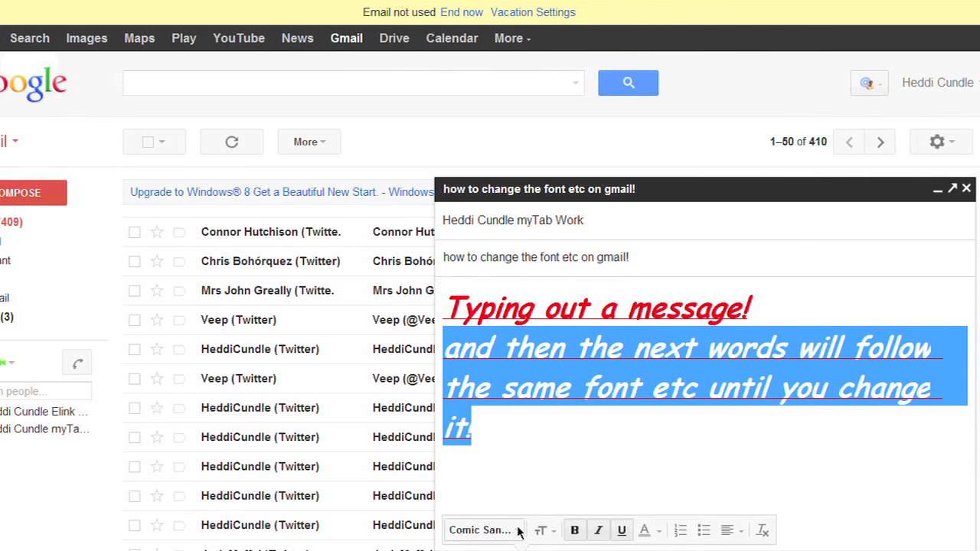Open the text size menu

tap(544, 530)
